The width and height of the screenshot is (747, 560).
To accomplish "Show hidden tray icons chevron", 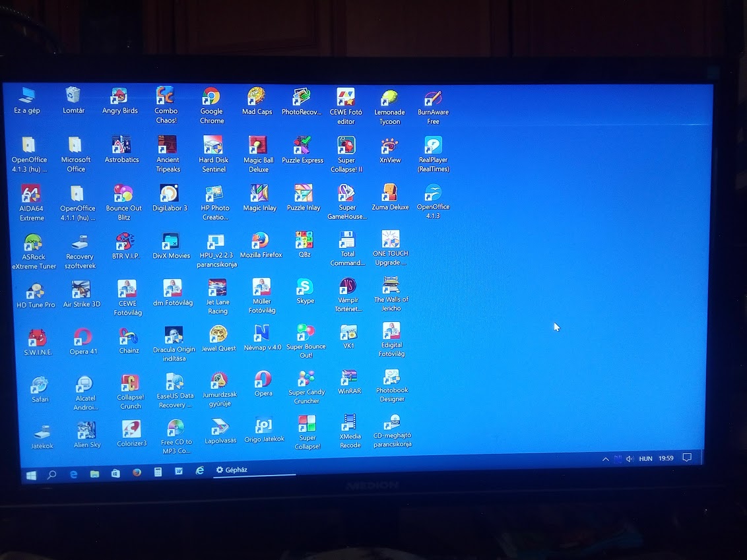I will click(x=606, y=459).
